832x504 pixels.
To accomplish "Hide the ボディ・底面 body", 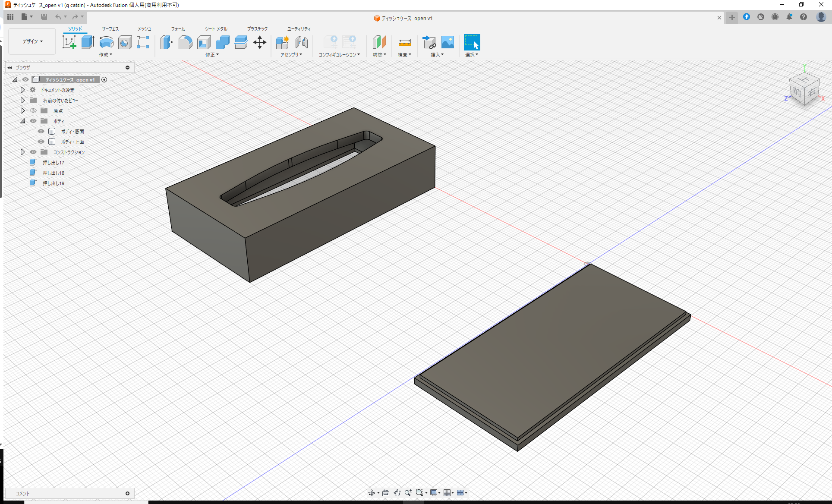I will (41, 131).
